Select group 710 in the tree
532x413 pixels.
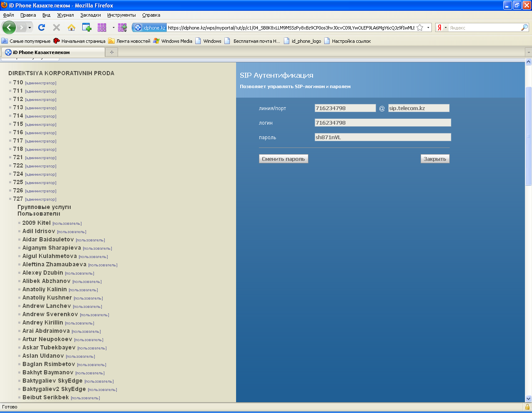coord(18,82)
